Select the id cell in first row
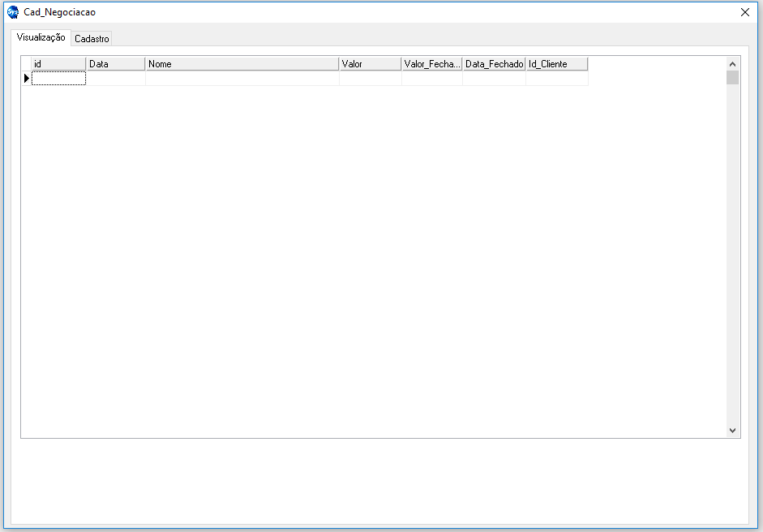This screenshot has width=763, height=532. 58,79
